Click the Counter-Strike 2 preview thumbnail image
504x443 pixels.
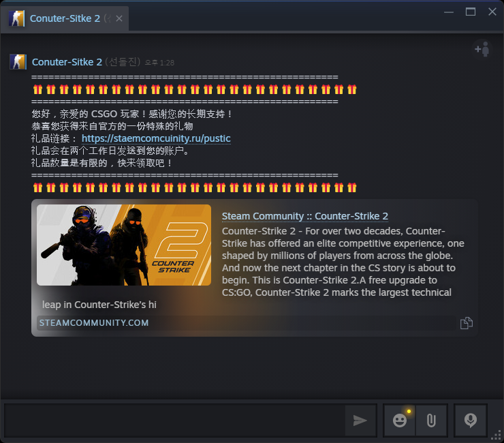pos(124,245)
